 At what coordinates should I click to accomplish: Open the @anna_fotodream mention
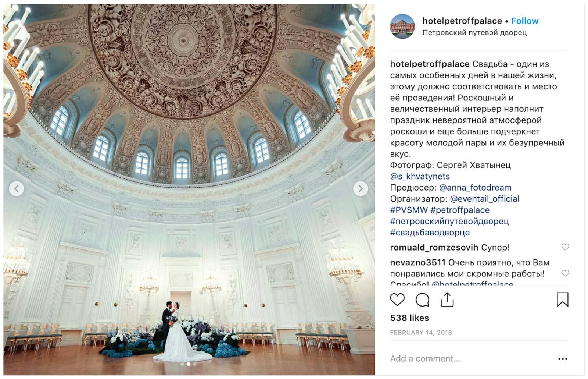point(475,188)
